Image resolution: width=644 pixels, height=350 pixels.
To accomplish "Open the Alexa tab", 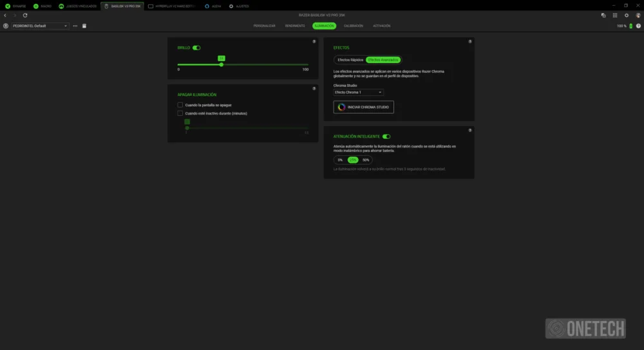I will 213,6.
